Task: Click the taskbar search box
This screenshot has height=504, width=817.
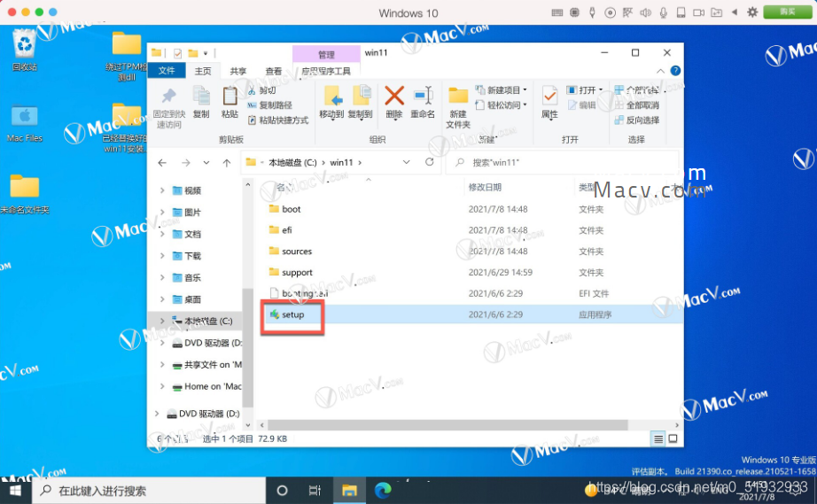Action: tap(149, 491)
